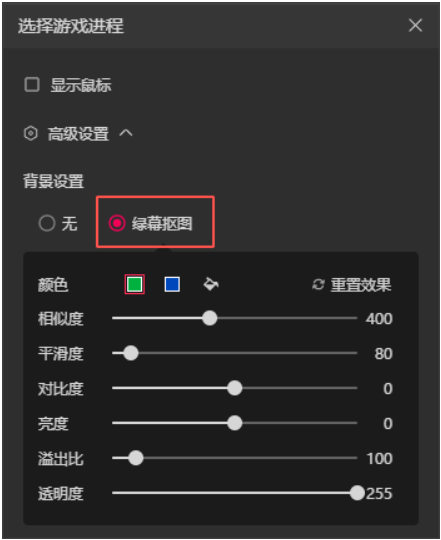Viewport: 441px width, 540px height.
Task: Click the hexagon advanced settings icon
Action: click(x=31, y=133)
